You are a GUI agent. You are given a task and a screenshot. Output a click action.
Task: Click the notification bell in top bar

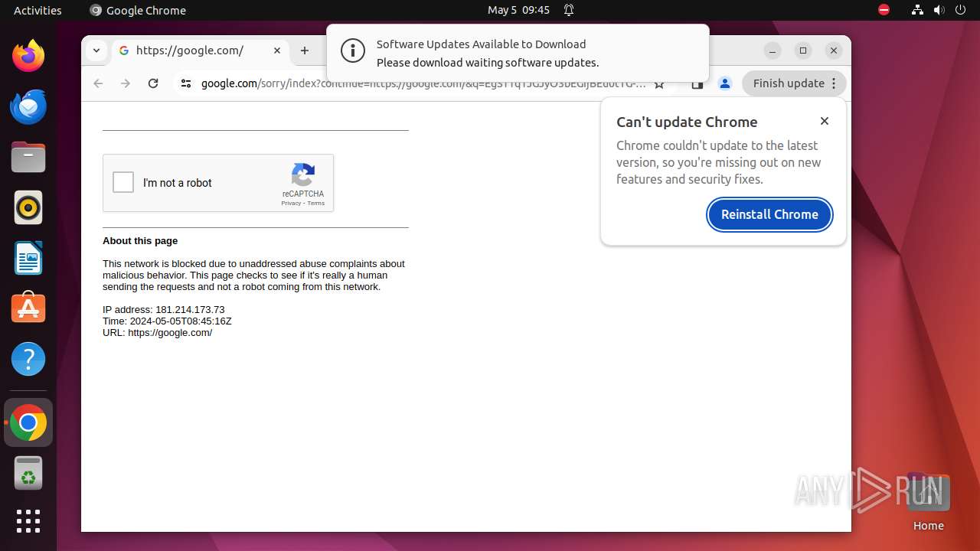[569, 10]
